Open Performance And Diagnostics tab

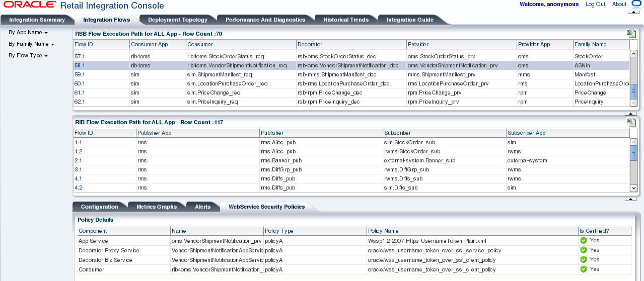coord(265,20)
